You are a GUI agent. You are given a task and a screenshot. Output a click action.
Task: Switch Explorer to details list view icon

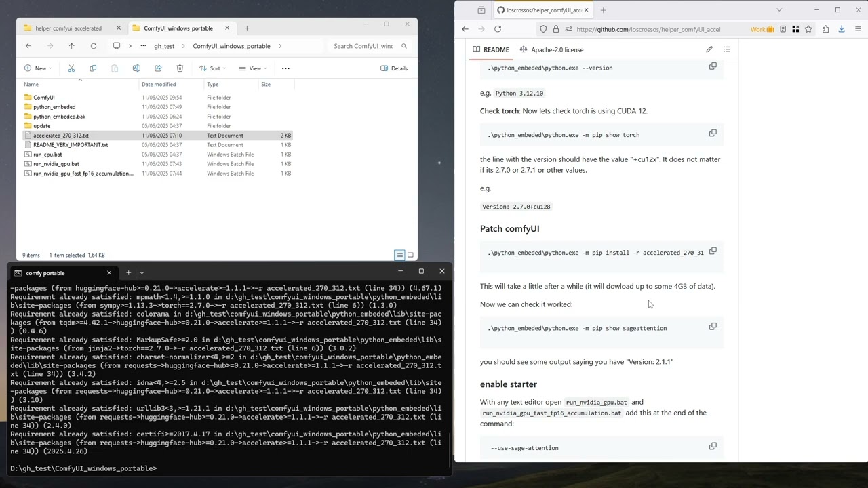tap(399, 256)
